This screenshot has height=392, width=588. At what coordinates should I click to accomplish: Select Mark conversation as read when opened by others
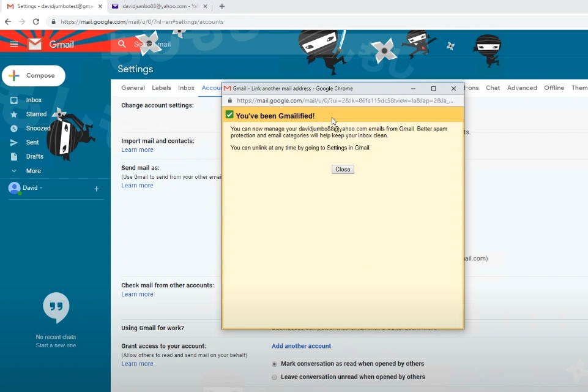pos(275,364)
